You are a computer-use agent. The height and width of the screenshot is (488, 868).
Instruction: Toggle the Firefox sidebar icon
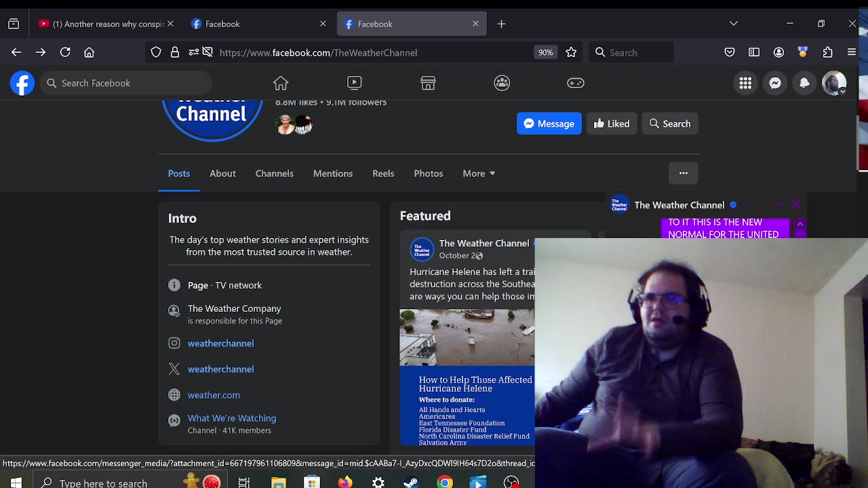click(754, 52)
